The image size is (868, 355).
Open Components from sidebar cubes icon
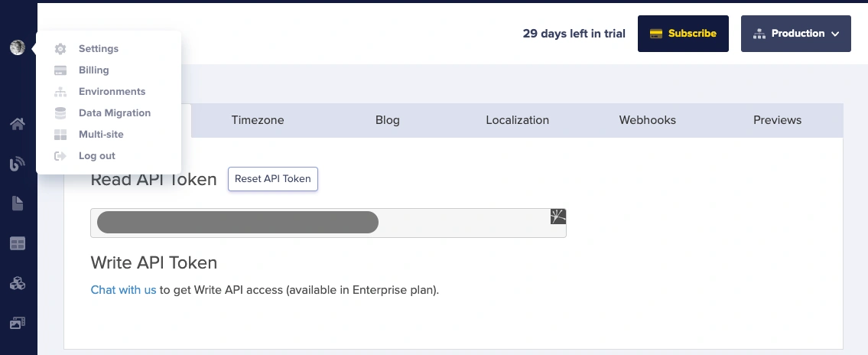[x=17, y=283]
